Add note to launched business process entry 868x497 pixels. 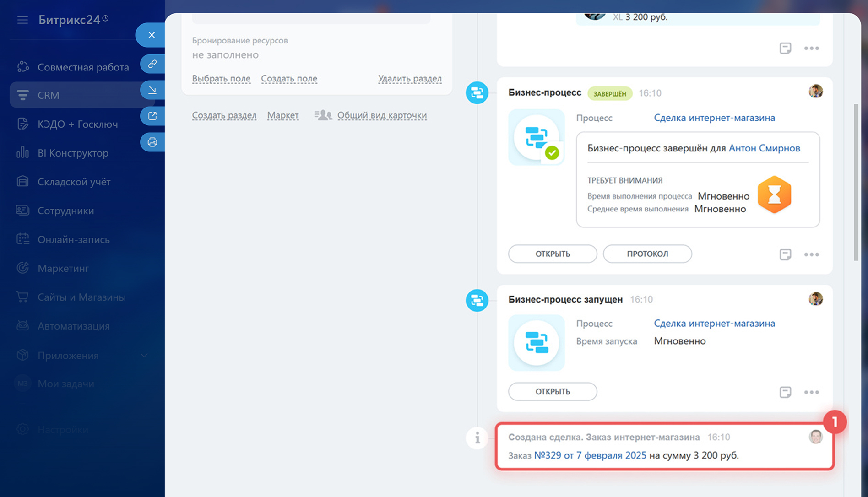(785, 392)
